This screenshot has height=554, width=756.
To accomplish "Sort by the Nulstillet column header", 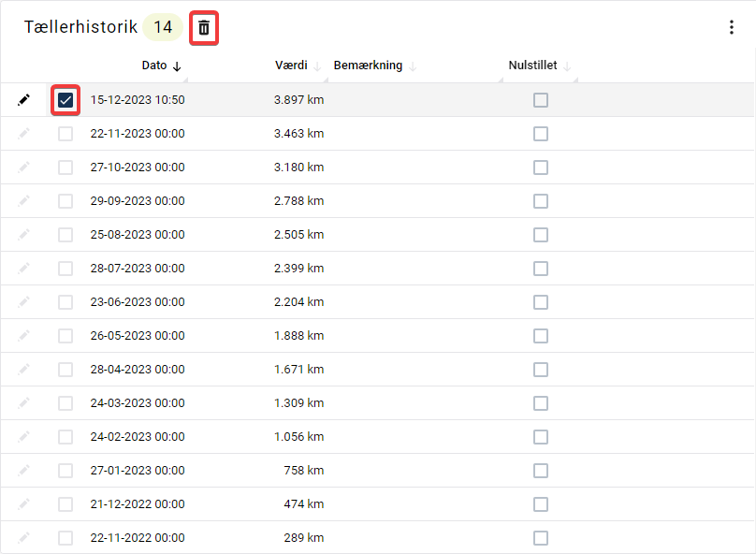I will [532, 66].
